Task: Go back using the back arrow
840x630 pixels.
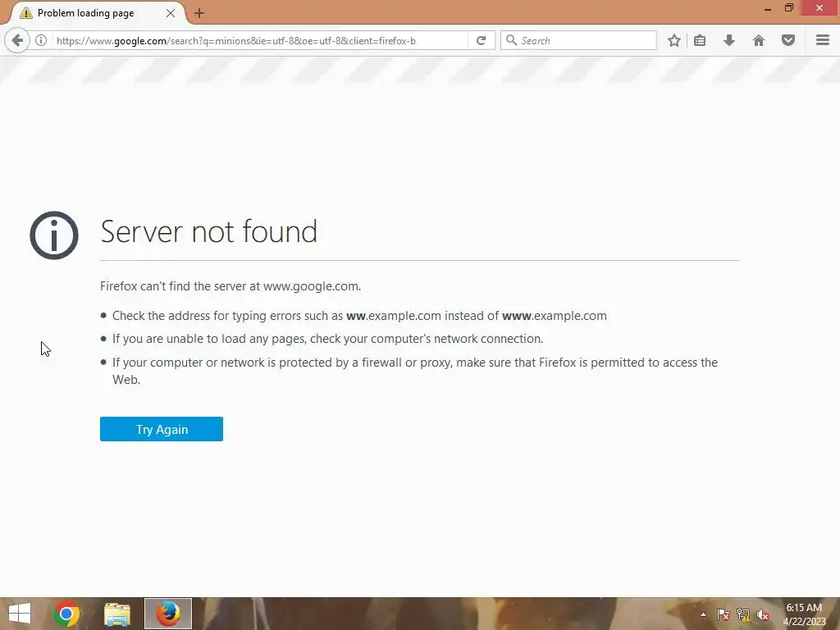Action: 17,41
